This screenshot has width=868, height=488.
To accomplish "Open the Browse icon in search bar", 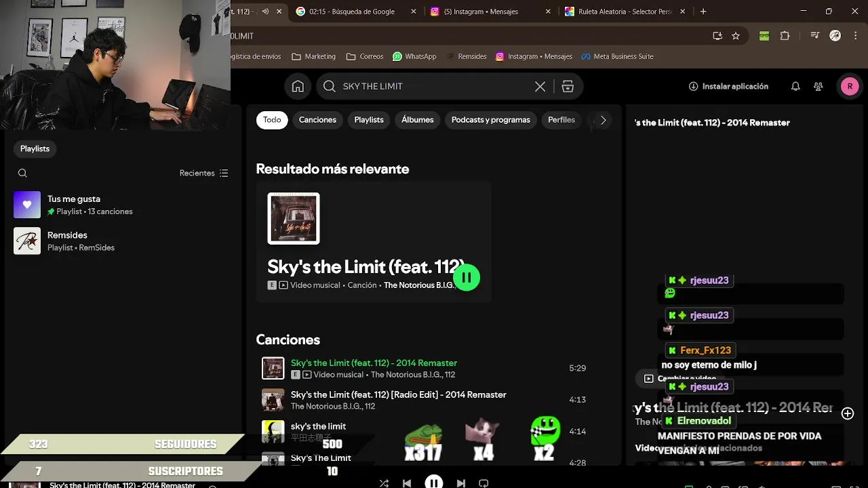I will (568, 86).
